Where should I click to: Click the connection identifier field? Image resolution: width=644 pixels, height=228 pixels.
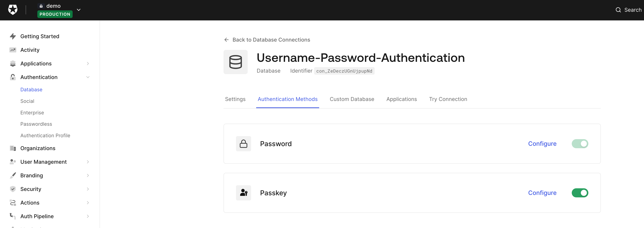(x=344, y=71)
